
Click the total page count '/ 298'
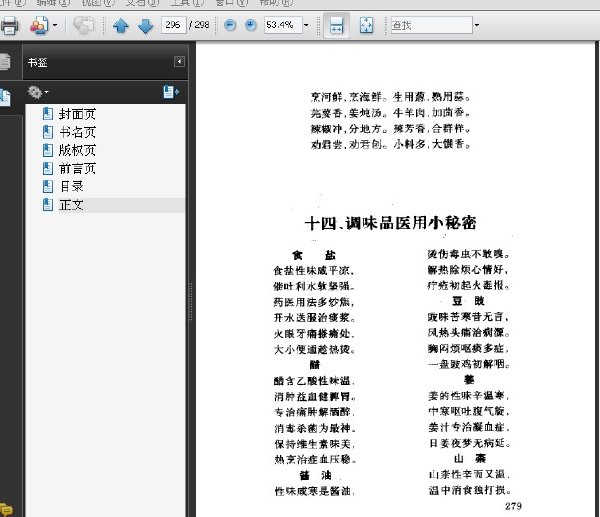point(199,25)
